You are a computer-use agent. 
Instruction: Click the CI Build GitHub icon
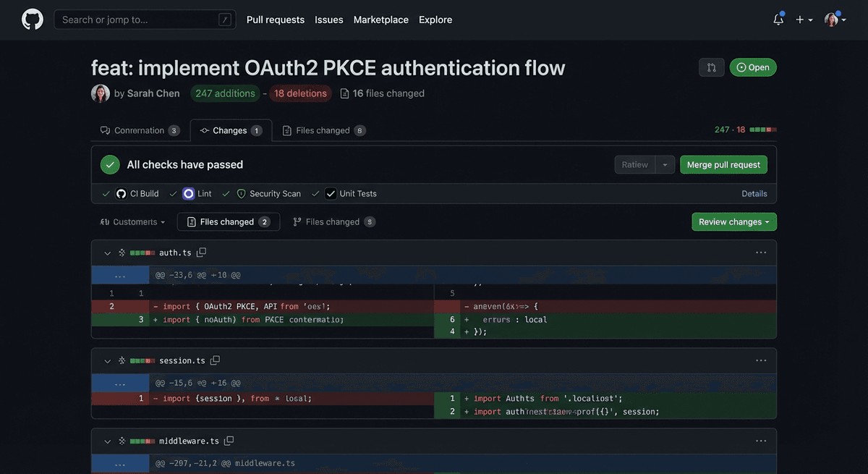pos(120,193)
